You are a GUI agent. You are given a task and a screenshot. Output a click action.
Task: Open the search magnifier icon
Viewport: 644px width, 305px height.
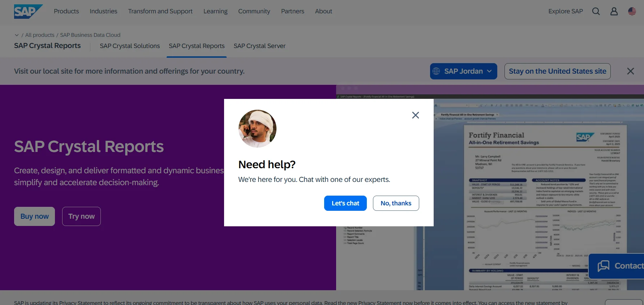(x=596, y=11)
